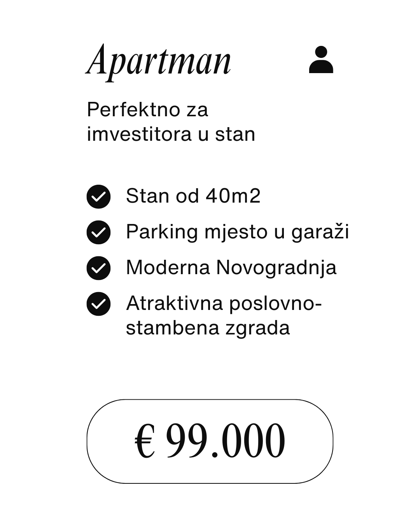Toggle the checkmark beside "Moderna Novogradnja"
The image size is (420, 525).
click(98, 268)
